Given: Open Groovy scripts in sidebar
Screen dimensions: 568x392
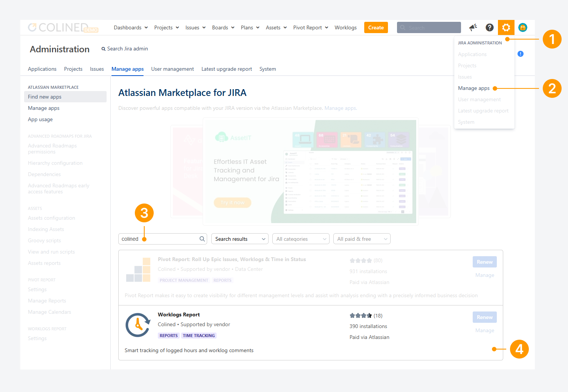Looking at the screenshot, I should tap(44, 240).
